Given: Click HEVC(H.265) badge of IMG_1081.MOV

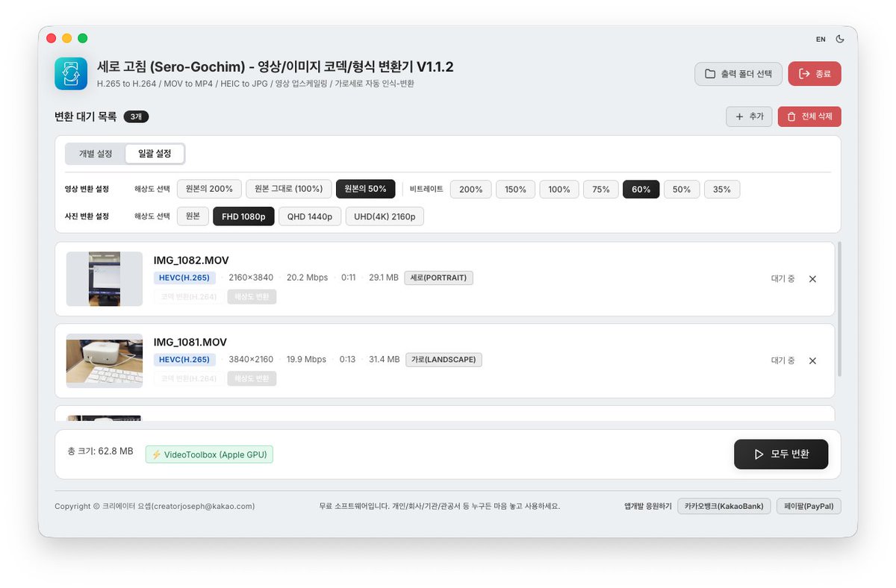Looking at the screenshot, I should [184, 360].
